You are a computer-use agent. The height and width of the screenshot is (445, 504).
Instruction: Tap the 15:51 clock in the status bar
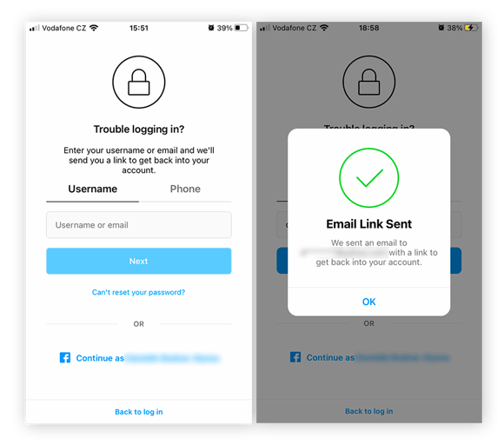tap(139, 29)
